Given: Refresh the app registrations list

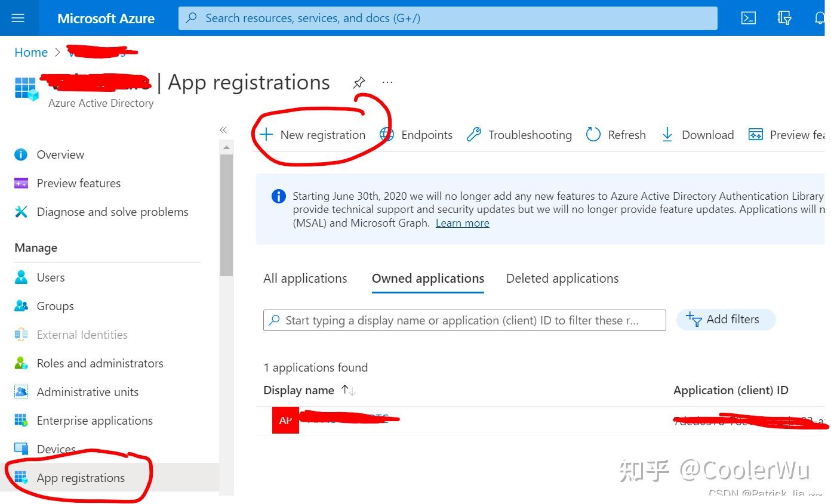Looking at the screenshot, I should (616, 135).
